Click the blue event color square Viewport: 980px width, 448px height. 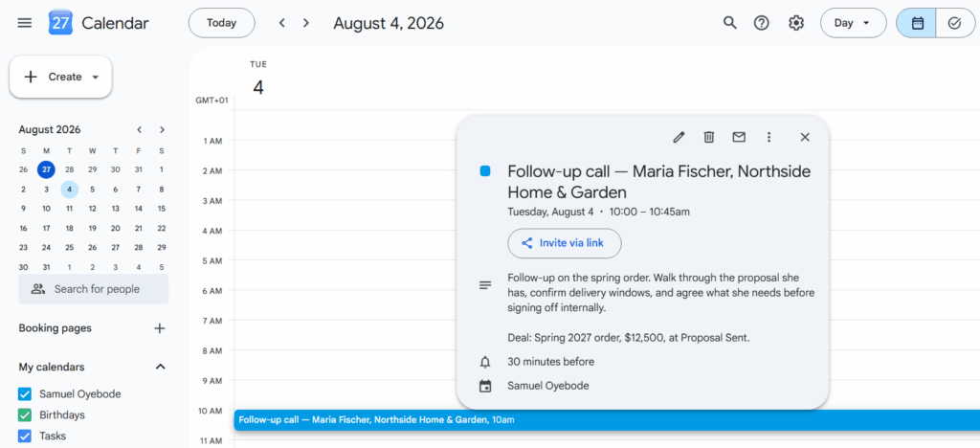tap(485, 171)
